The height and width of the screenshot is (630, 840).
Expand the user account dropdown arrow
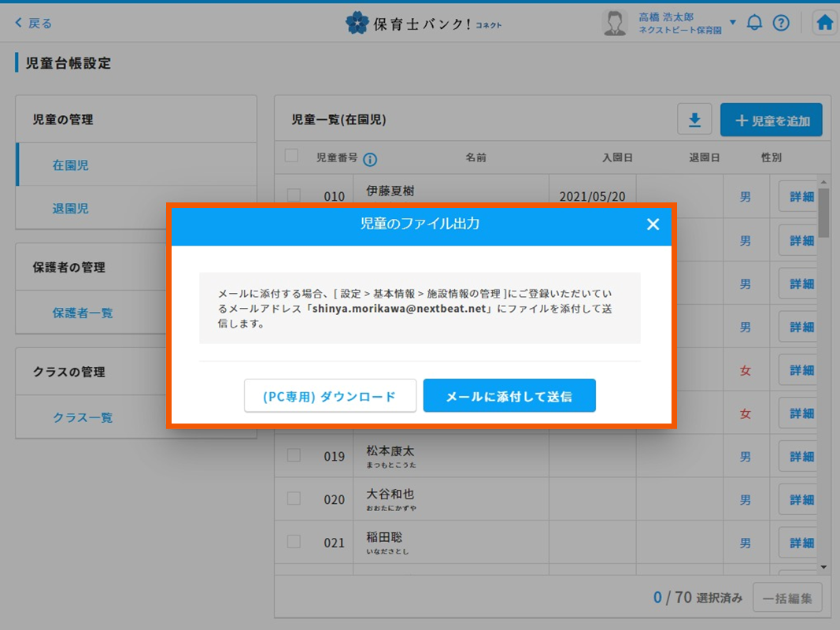733,23
